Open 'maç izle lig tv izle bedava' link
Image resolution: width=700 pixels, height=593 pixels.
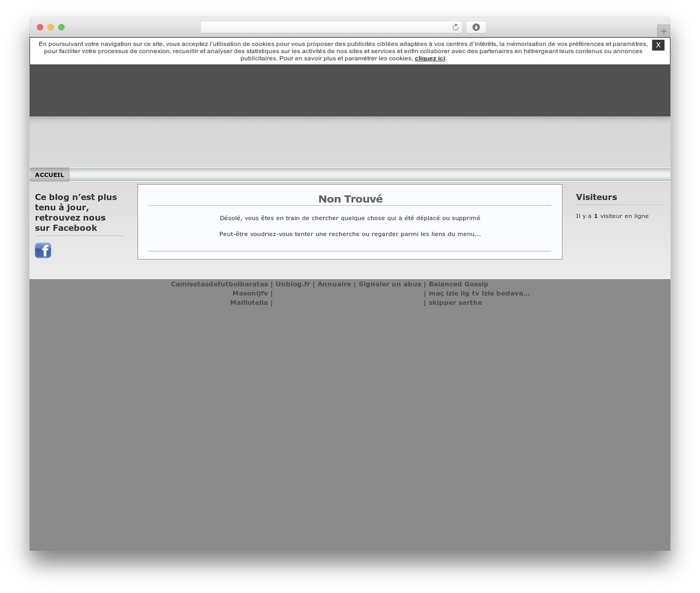pyautogui.click(x=479, y=294)
